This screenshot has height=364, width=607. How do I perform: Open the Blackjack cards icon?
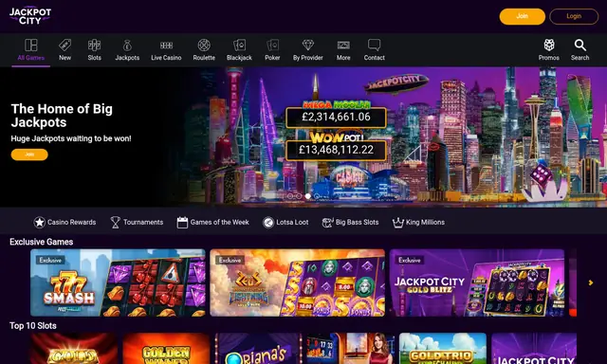[x=239, y=45]
